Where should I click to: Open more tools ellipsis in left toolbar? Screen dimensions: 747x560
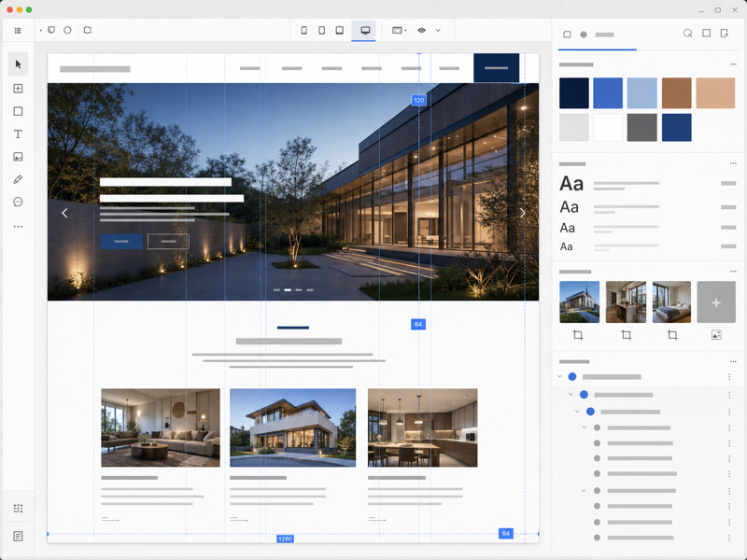click(18, 227)
